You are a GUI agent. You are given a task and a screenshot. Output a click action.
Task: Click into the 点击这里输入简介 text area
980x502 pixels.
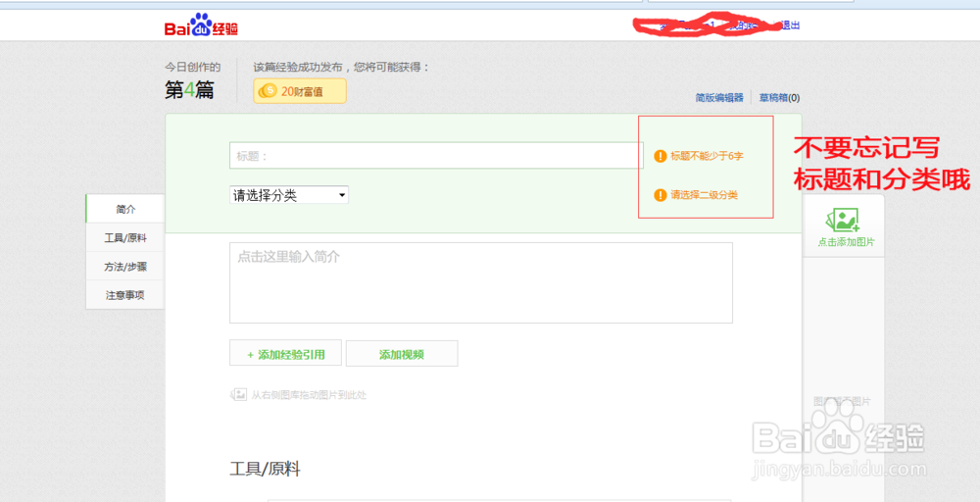click(480, 282)
